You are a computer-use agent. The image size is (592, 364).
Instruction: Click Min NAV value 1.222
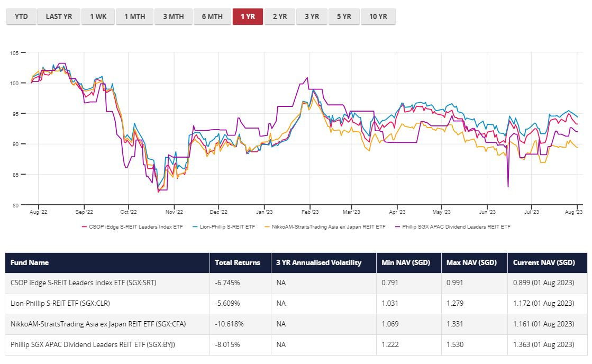[389, 344]
